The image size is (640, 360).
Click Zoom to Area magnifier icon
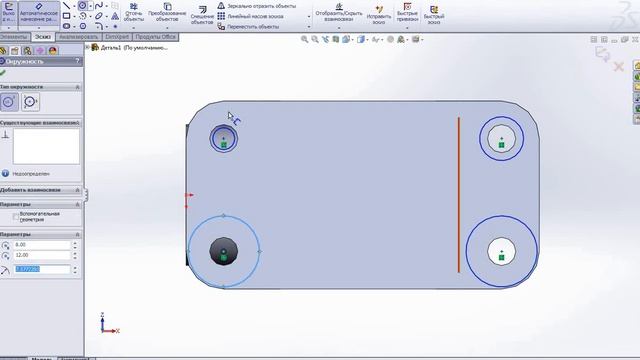(x=315, y=39)
